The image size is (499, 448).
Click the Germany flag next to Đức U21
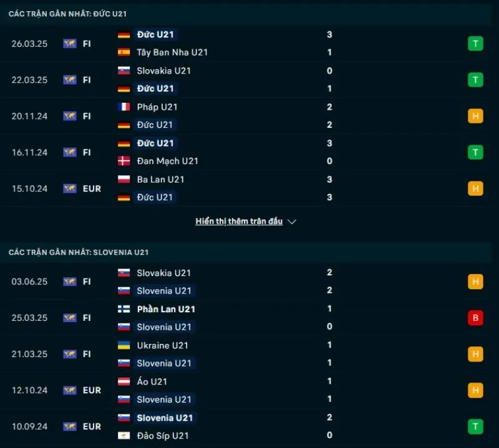tap(123, 34)
